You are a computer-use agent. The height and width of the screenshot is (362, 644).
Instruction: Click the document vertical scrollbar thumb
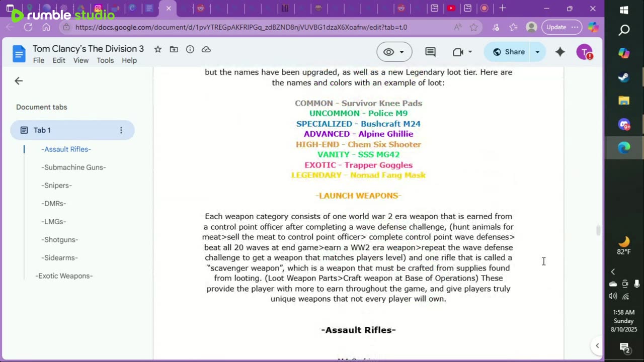click(x=598, y=231)
